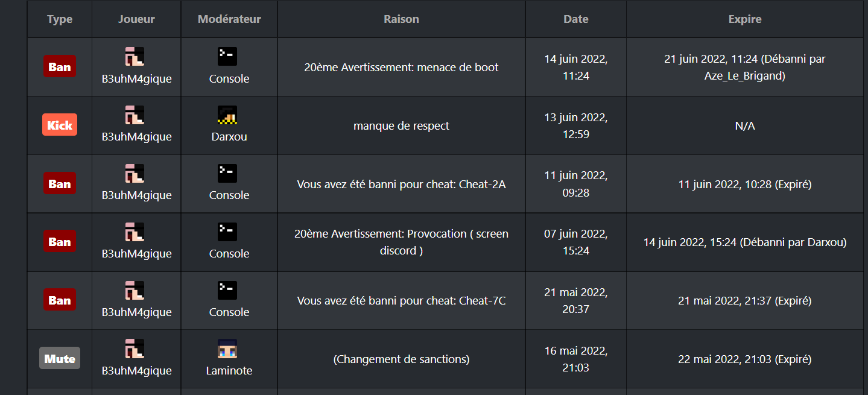Click the Raison column header
Image resolution: width=868 pixels, height=395 pixels.
point(402,19)
